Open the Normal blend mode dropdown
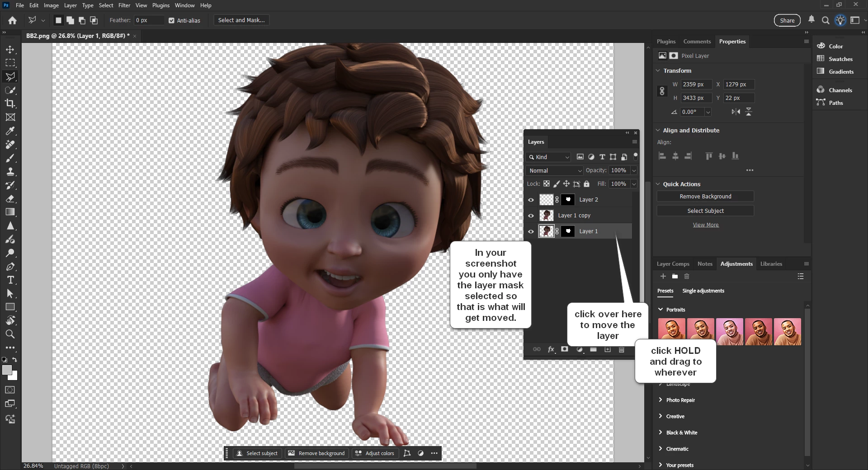 [x=555, y=170]
